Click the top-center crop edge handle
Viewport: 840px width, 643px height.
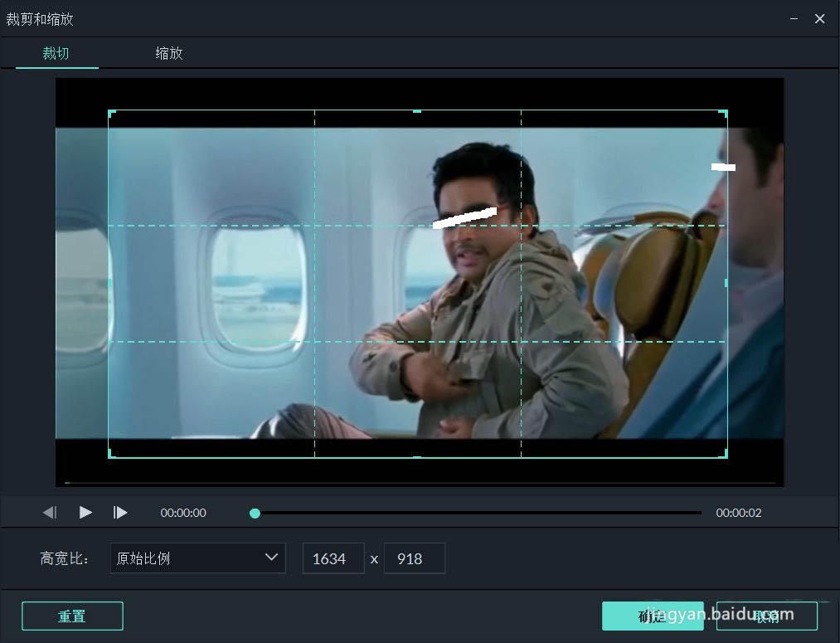417,111
